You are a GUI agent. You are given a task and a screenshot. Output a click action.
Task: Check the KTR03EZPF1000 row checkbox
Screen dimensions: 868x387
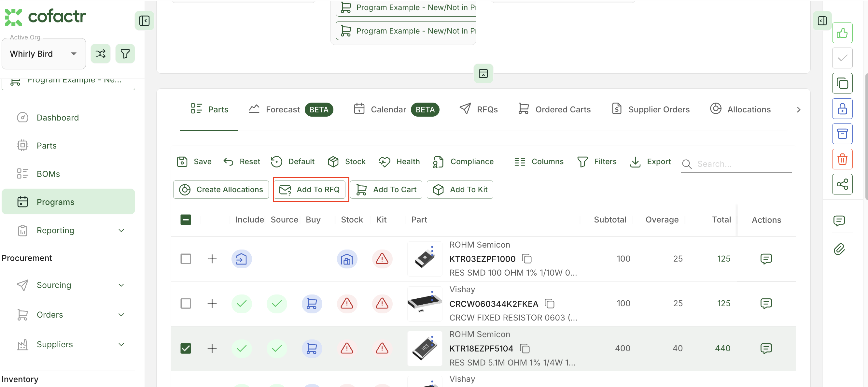186,259
